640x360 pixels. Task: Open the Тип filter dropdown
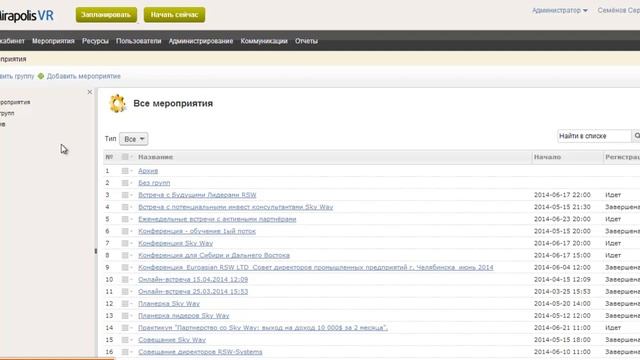coord(133,139)
